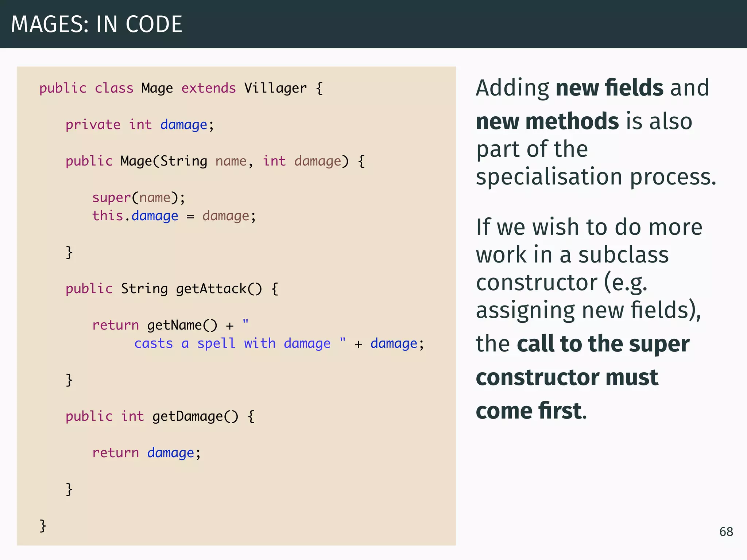
Task: Click the getAttack() method signature
Action: tap(172, 289)
